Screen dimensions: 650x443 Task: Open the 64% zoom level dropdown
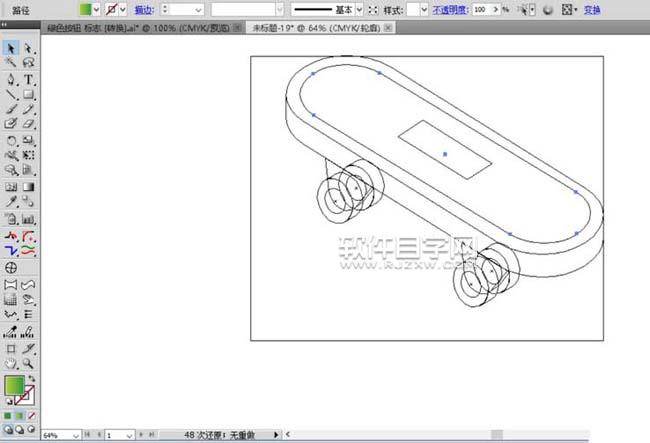[75, 436]
